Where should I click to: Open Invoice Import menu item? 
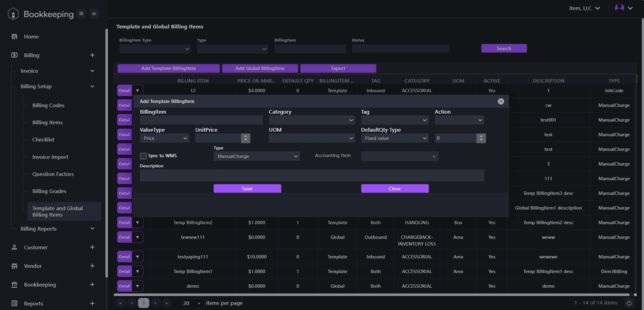(50, 157)
